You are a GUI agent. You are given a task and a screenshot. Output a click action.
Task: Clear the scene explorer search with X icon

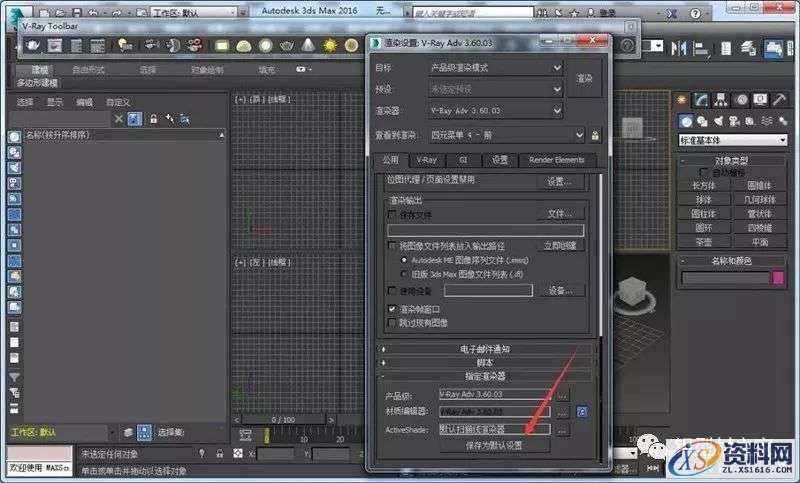[x=118, y=119]
